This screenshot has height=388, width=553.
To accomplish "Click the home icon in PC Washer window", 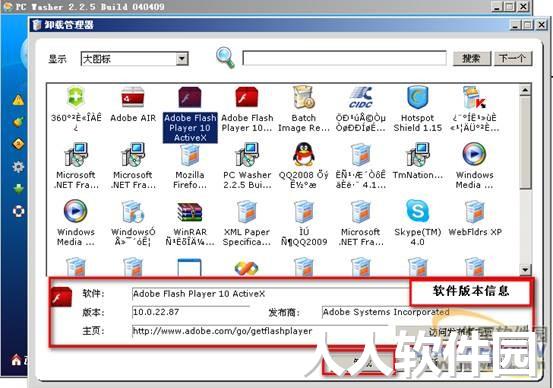I will coord(16,360).
